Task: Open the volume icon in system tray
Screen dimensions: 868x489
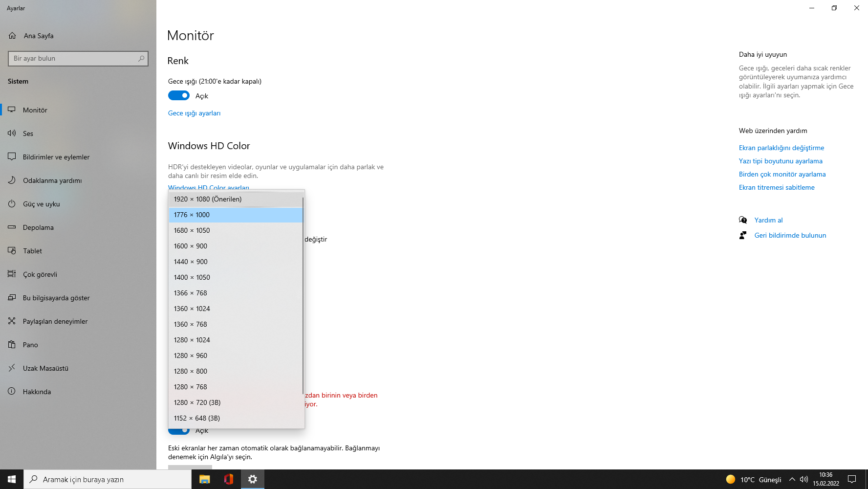Action: point(804,479)
